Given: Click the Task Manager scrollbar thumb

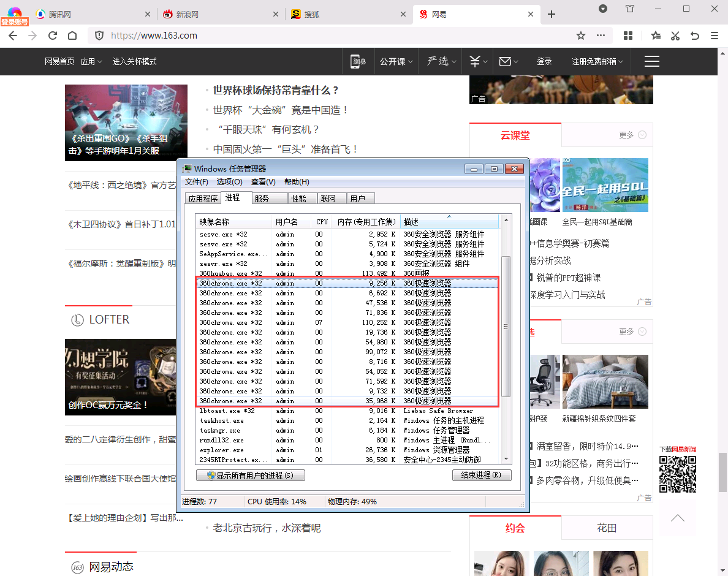Looking at the screenshot, I should pos(506,326).
